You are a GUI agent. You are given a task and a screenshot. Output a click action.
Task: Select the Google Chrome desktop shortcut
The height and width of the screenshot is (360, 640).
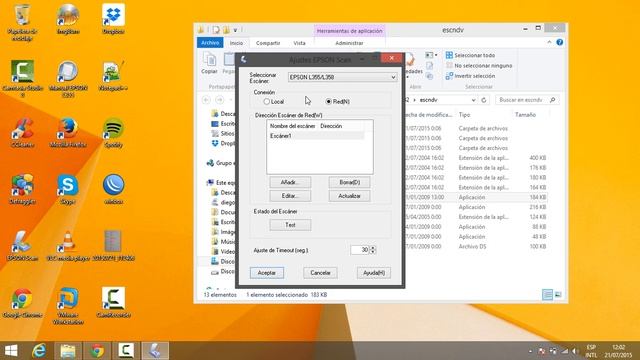click(x=22, y=302)
